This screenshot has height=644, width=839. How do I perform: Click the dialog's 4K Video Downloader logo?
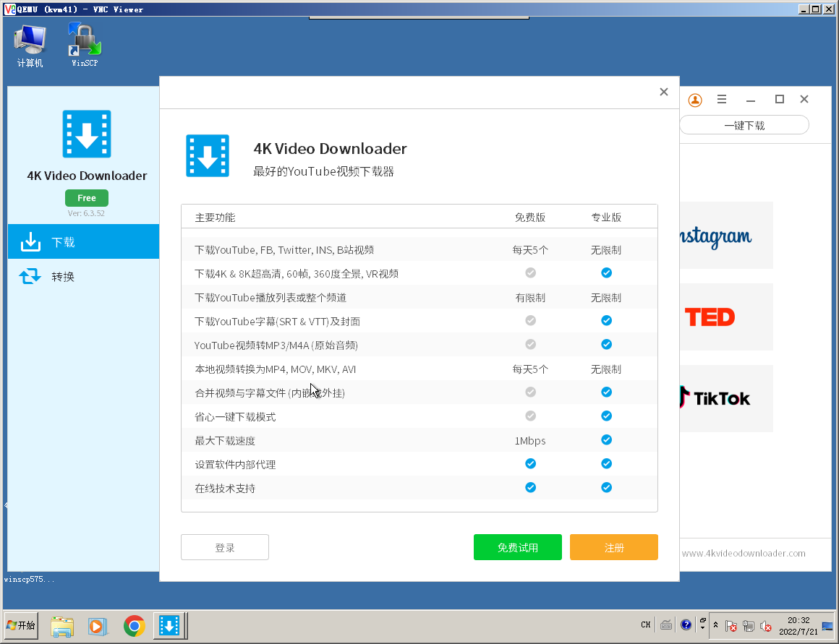(x=208, y=155)
